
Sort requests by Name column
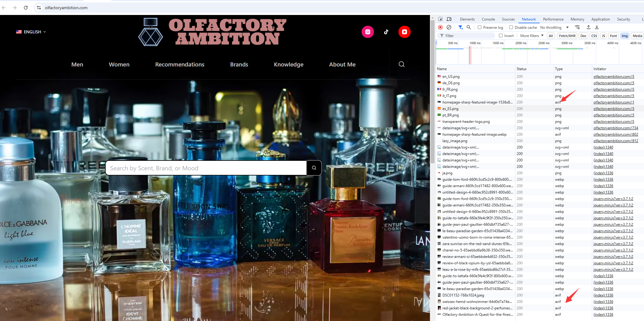[x=475, y=69]
